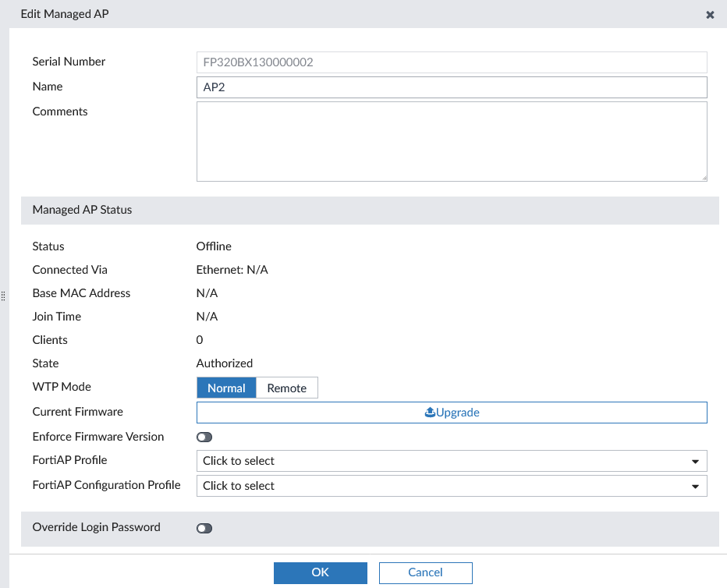Click the resize grip of the Comments box
The height and width of the screenshot is (588, 727).
pos(703,178)
